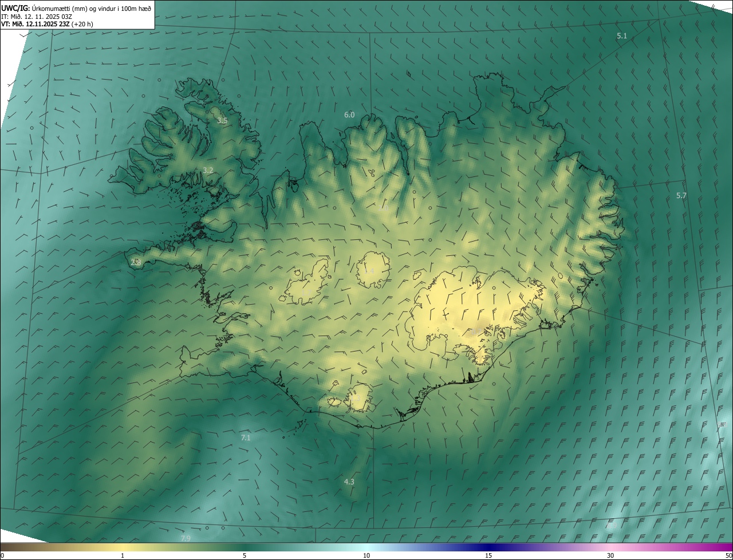733x560 pixels.
Task: Click the 4.3 value label south of Iceland
Action: click(349, 482)
